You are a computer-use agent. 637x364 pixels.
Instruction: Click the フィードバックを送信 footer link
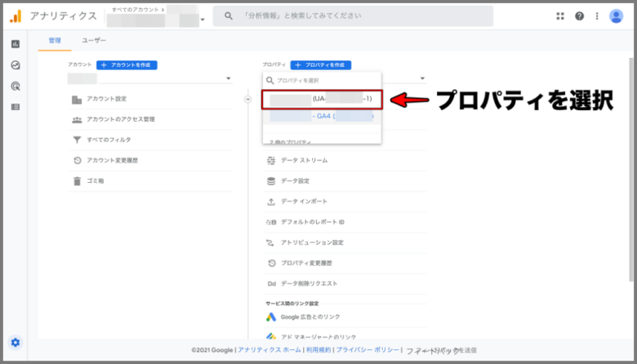(441, 350)
